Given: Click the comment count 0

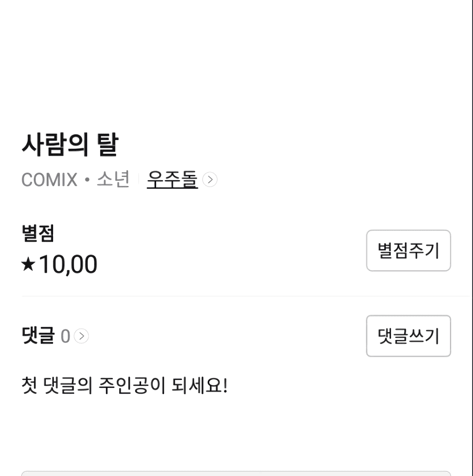Looking at the screenshot, I should (65, 336).
